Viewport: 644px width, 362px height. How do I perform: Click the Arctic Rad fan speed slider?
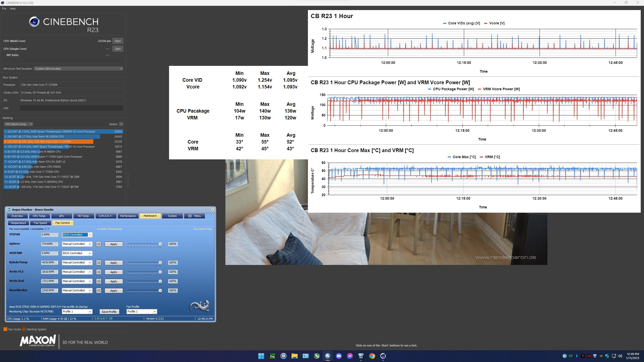click(144, 281)
